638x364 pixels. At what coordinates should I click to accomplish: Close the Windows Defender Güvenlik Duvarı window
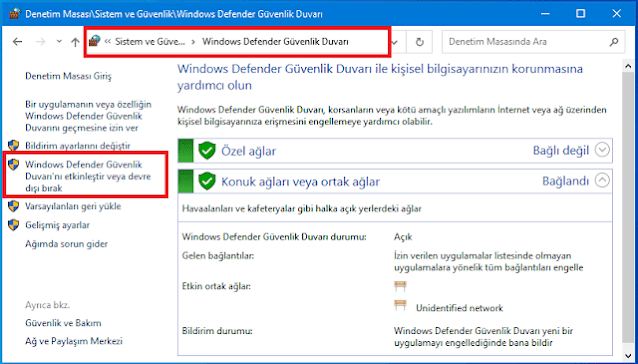pyautogui.click(x=616, y=14)
